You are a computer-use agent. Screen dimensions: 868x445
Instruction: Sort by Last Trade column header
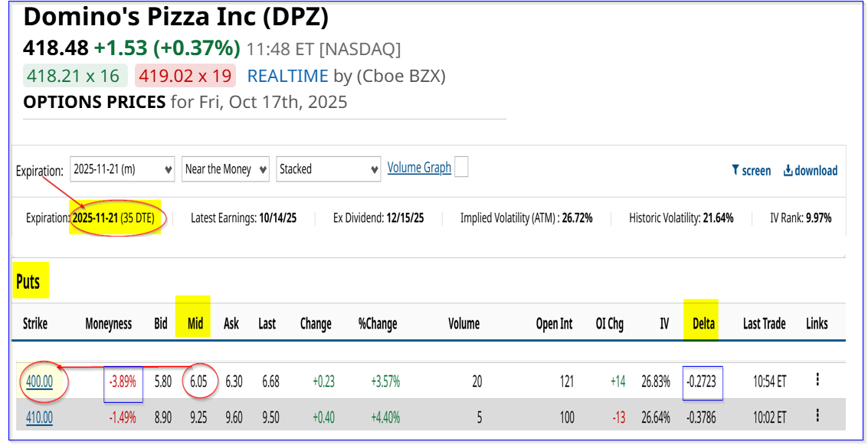[x=764, y=324]
